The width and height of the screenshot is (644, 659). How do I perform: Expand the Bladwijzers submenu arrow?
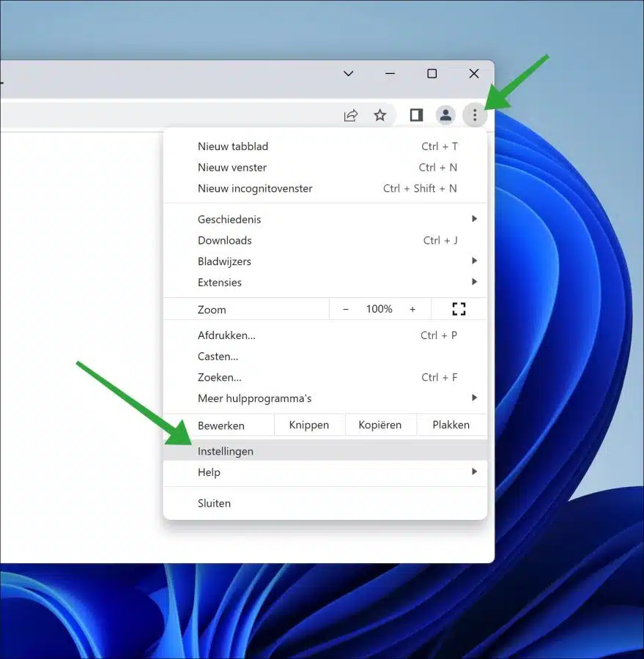click(x=475, y=261)
